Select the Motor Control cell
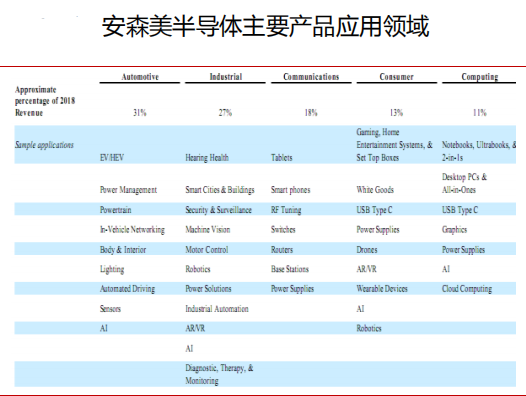The width and height of the screenshot is (526, 396). click(x=207, y=250)
